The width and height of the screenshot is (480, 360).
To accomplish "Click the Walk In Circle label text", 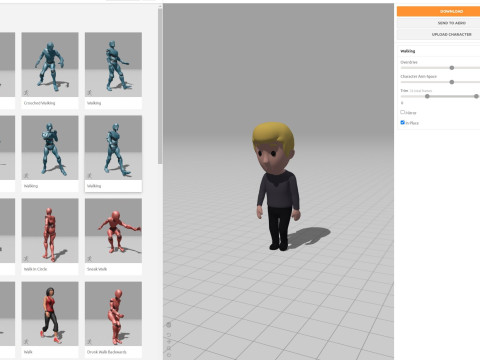I will pos(35,269).
